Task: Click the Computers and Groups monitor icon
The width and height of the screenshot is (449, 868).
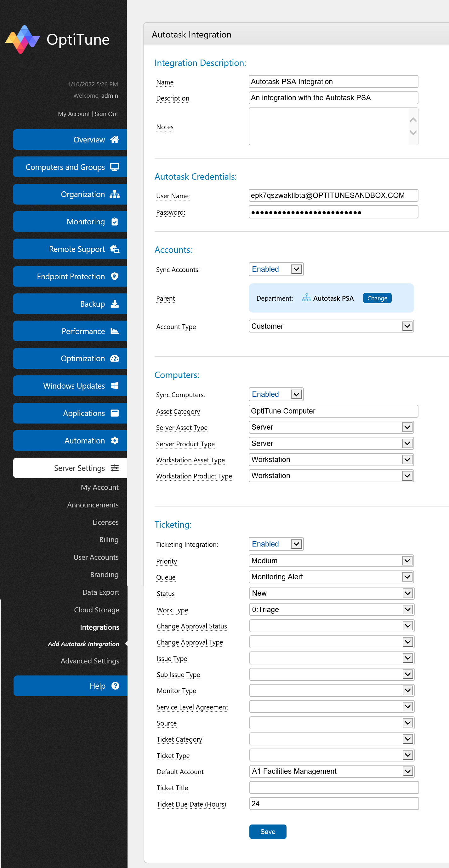Action: [x=114, y=167]
